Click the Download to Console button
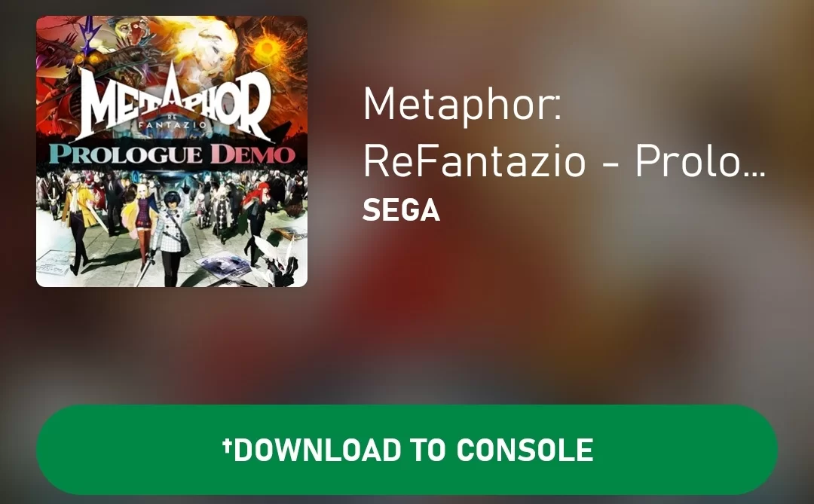 pyautogui.click(x=406, y=450)
